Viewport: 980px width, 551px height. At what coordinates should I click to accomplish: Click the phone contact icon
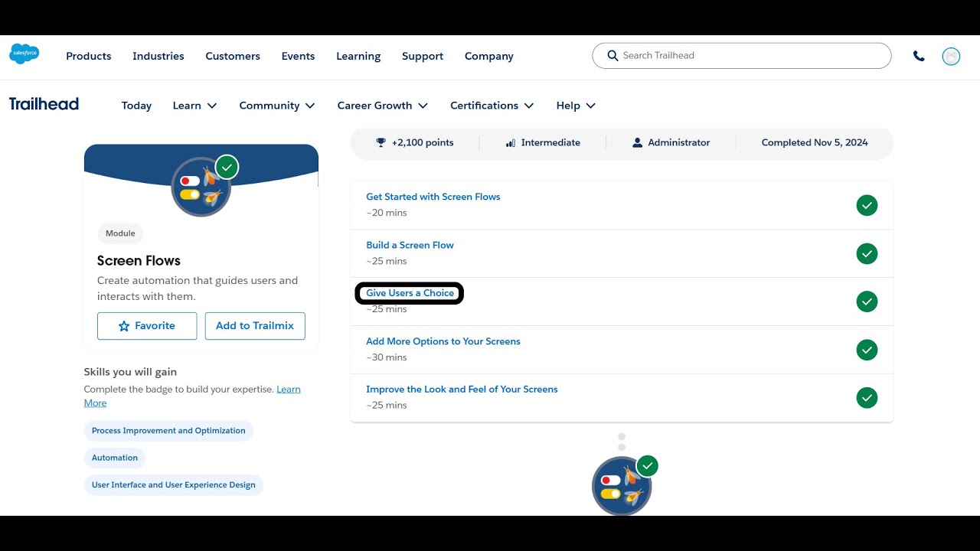(x=919, y=56)
